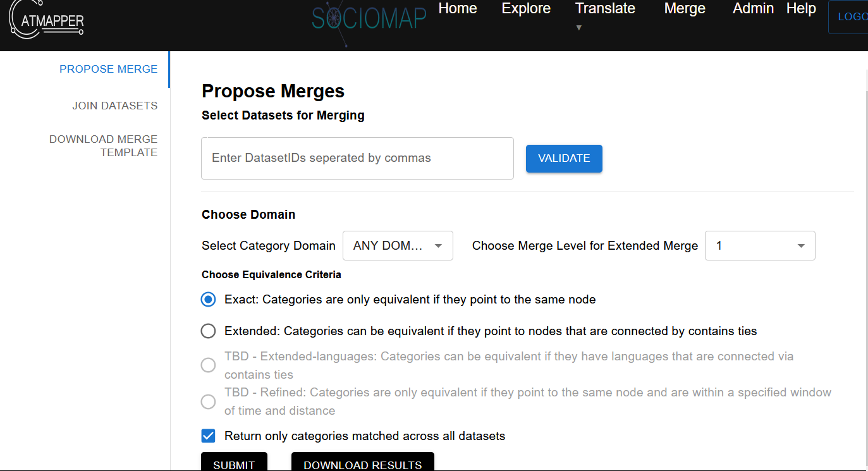
Task: Select Extended equivalence criteria radio
Action: [209, 331]
